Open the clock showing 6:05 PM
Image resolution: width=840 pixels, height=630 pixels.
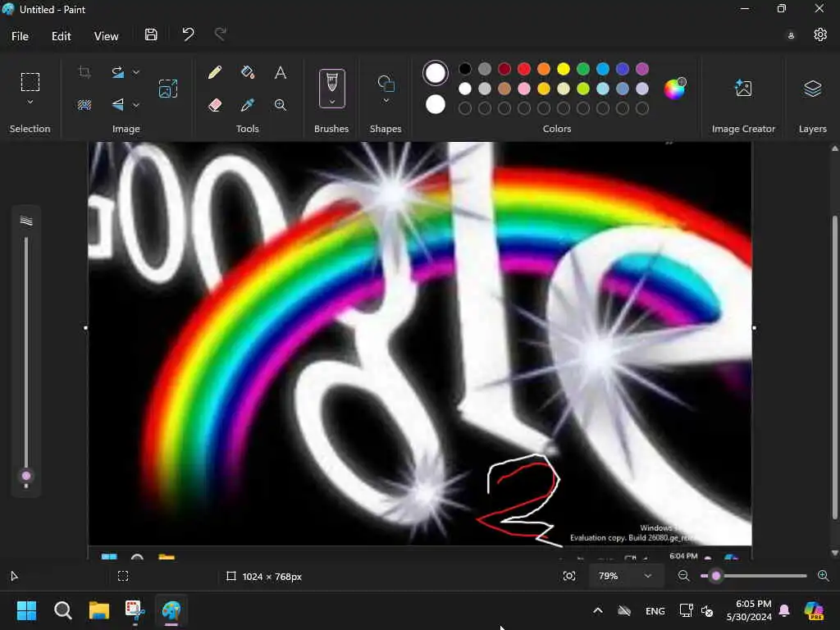[x=748, y=610]
